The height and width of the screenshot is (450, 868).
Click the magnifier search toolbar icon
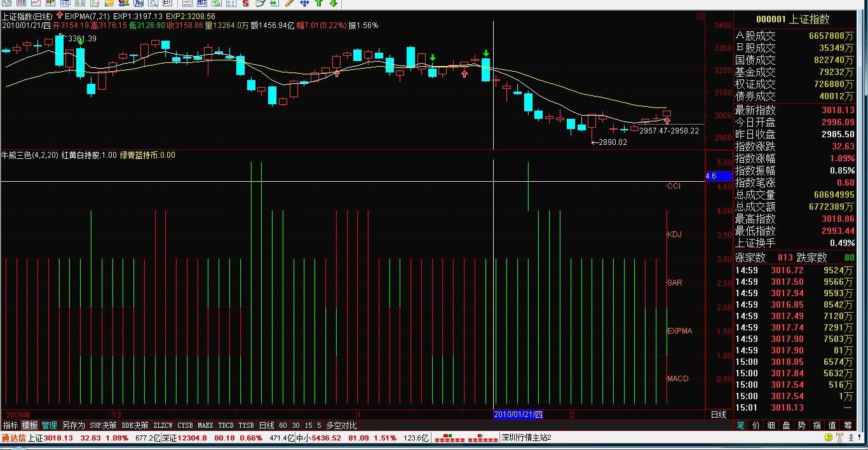pos(152,3)
